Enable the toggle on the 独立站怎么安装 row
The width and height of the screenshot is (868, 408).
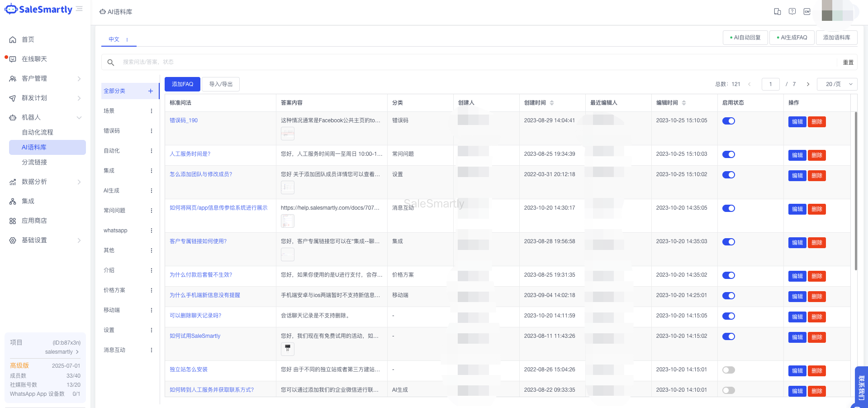[x=728, y=370]
